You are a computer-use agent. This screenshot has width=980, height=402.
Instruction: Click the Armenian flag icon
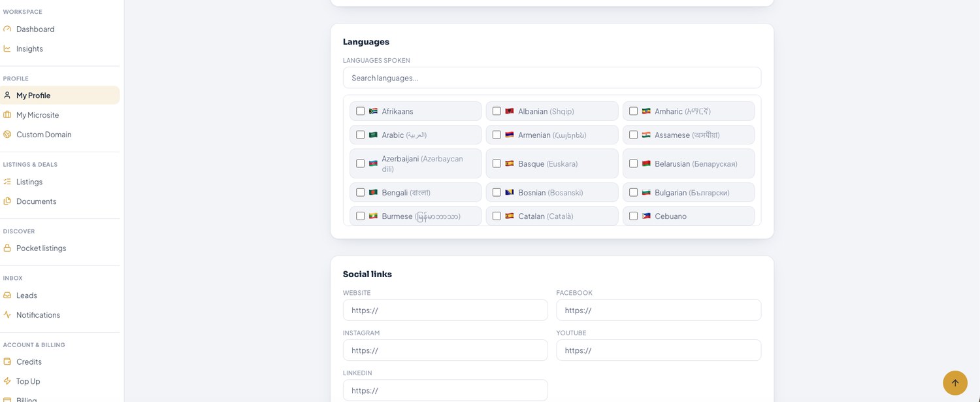510,135
